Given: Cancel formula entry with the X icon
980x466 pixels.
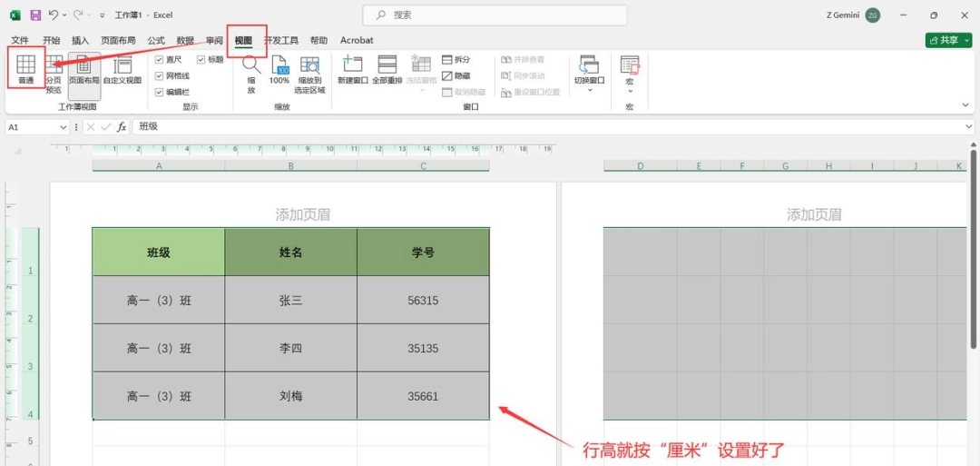Looking at the screenshot, I should 92,127.
